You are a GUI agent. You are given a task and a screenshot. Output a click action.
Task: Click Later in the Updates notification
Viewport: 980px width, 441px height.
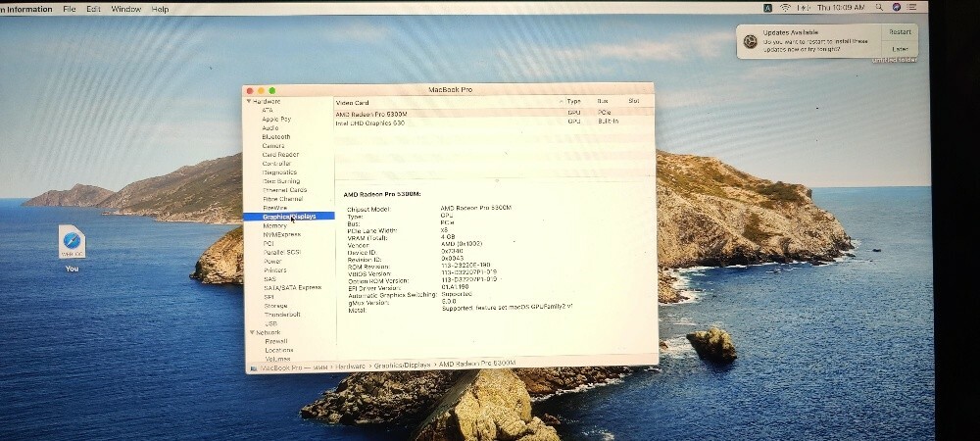900,49
